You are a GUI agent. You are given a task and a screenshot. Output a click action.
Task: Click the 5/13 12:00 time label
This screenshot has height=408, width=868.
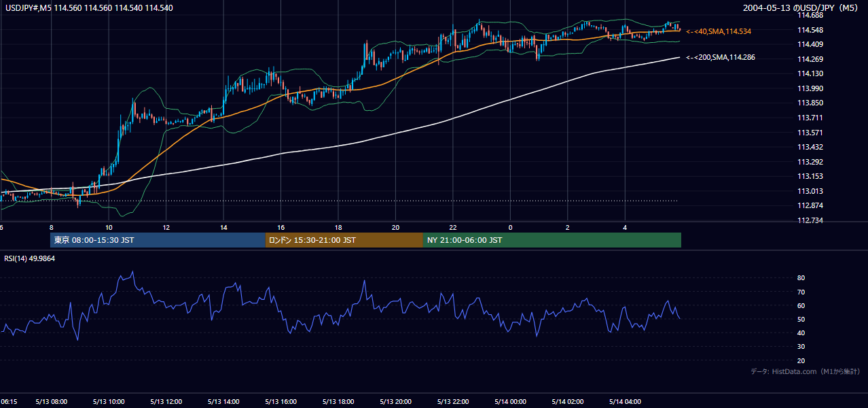166,402
